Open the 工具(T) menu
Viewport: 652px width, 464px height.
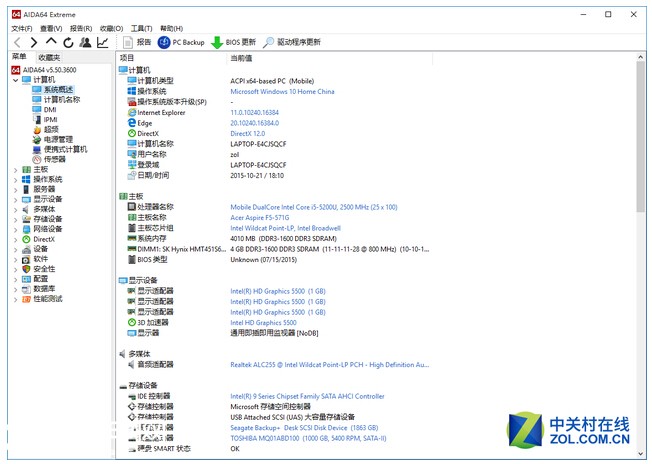click(x=142, y=28)
